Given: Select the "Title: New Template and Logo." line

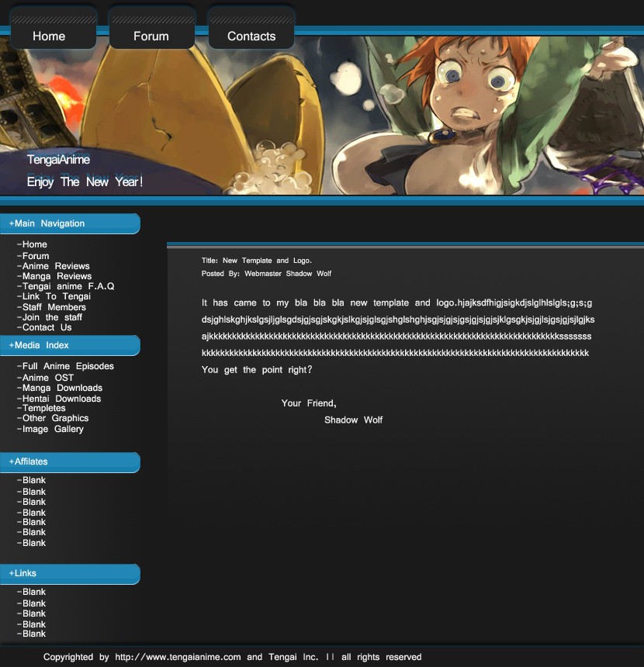Looking at the screenshot, I should (x=257, y=261).
